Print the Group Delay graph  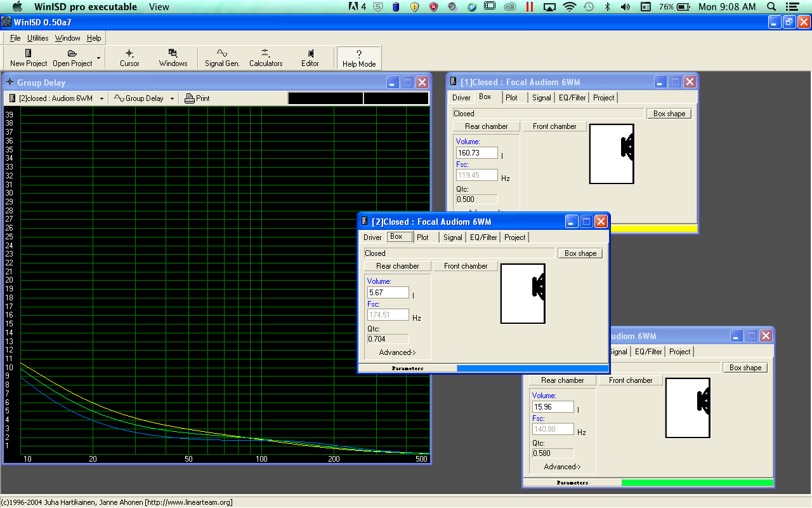tap(197, 98)
